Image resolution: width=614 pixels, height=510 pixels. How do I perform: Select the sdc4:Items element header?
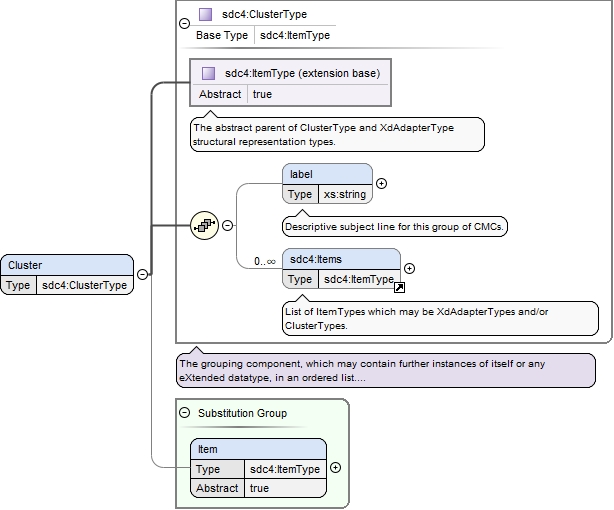coord(341,259)
